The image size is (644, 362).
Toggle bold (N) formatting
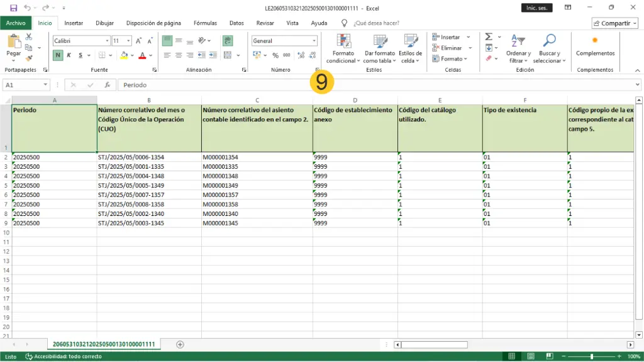(x=58, y=55)
